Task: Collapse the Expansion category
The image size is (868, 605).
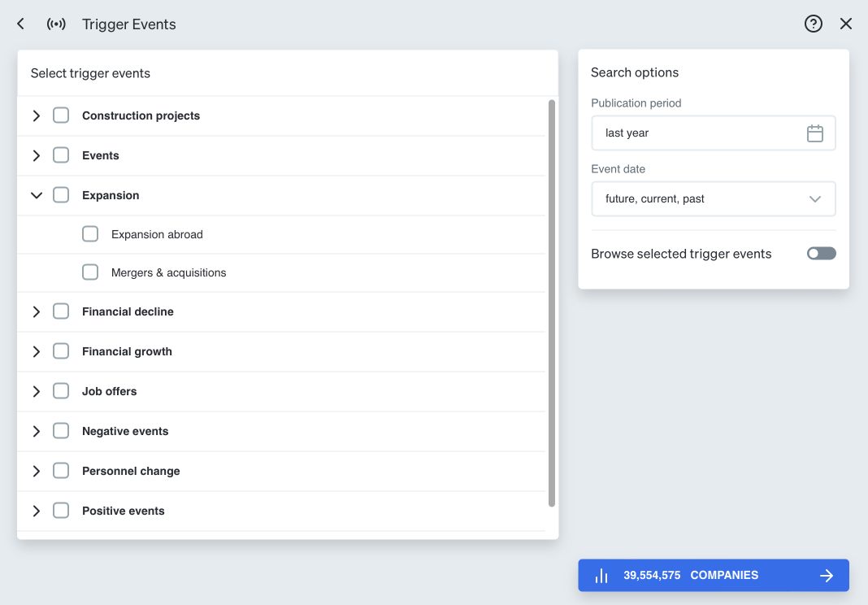Action: click(37, 195)
